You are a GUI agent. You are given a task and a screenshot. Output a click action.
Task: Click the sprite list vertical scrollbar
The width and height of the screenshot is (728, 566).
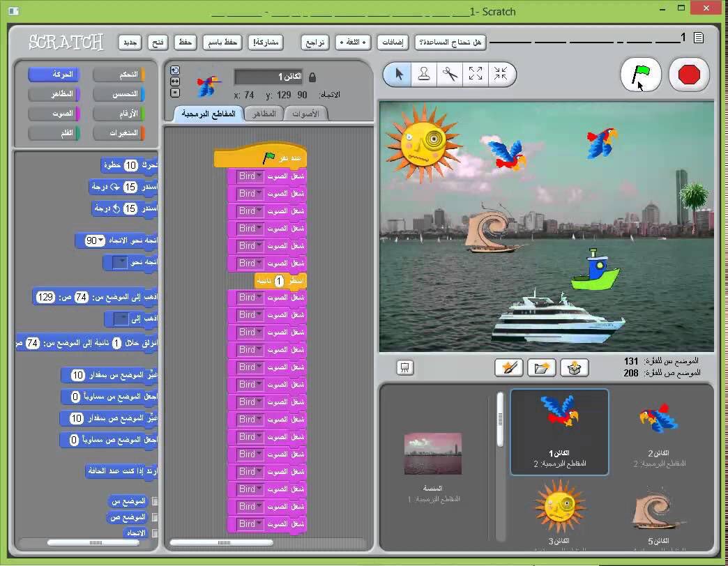500,420
